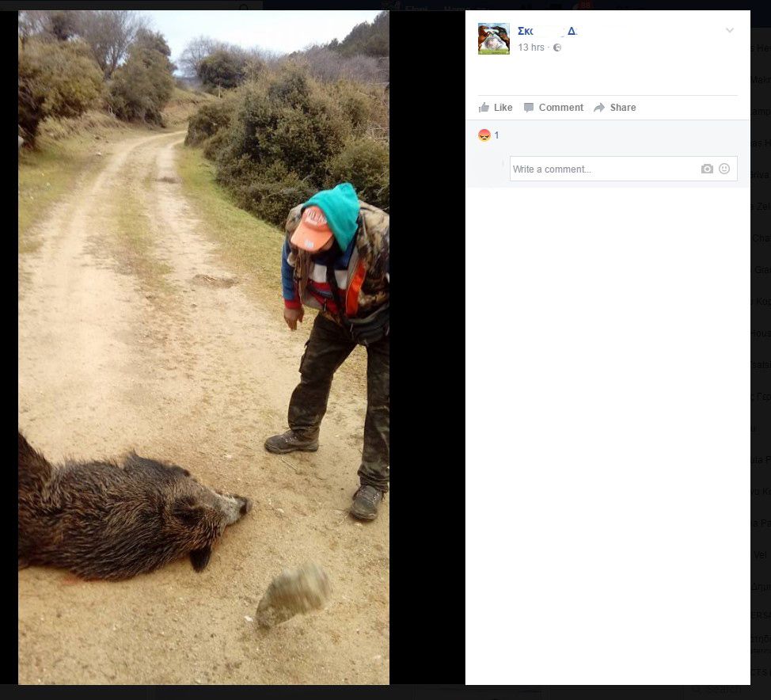Click the dimmed red notification badge at top
The width and height of the screenshot is (771, 700).
[585, 5]
